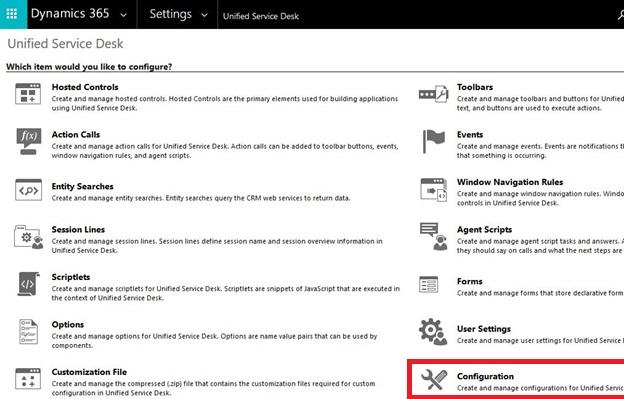Open the Window Navigation Rules link
Image resolution: width=624 pixels, height=399 pixels.
[x=510, y=182]
